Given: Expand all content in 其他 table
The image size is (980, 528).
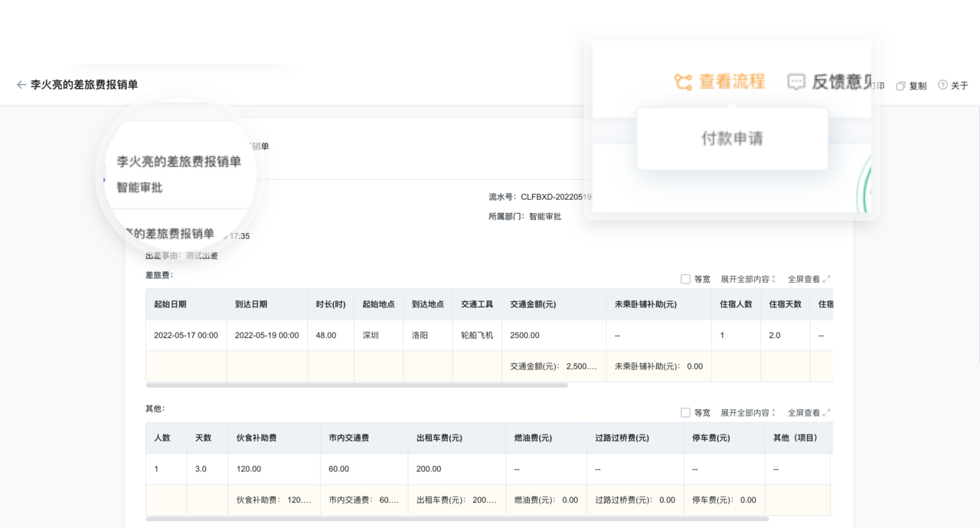Looking at the screenshot, I should 748,413.
